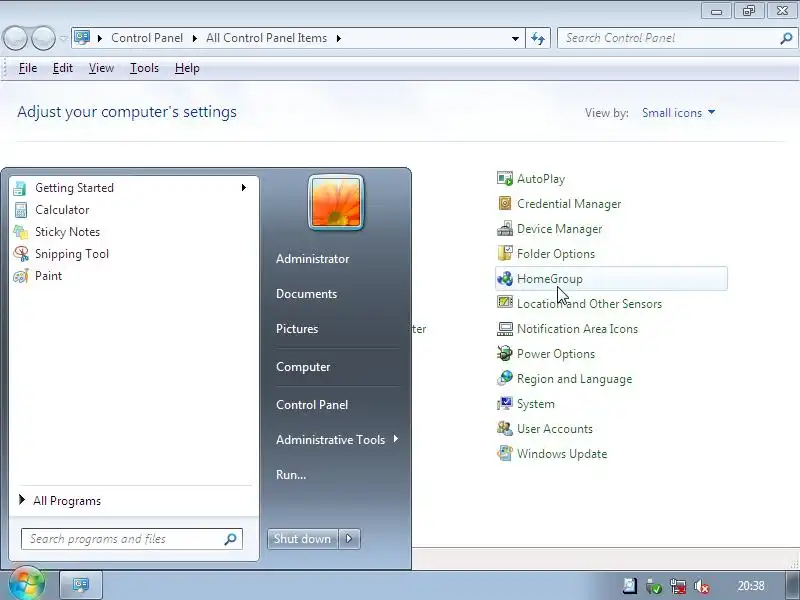Open the Edit menu

[63, 68]
